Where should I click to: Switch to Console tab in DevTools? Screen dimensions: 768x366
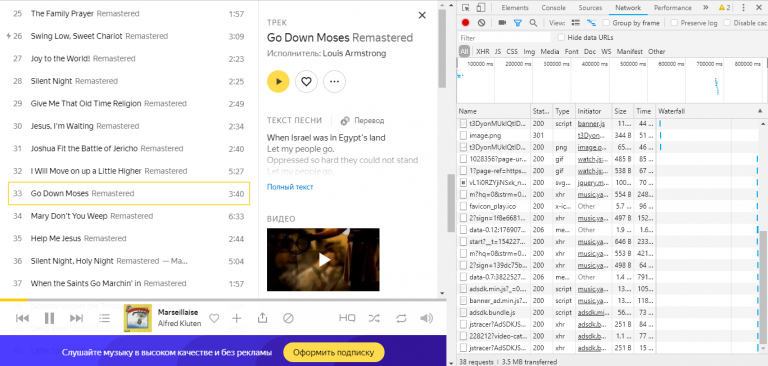pyautogui.click(x=553, y=7)
